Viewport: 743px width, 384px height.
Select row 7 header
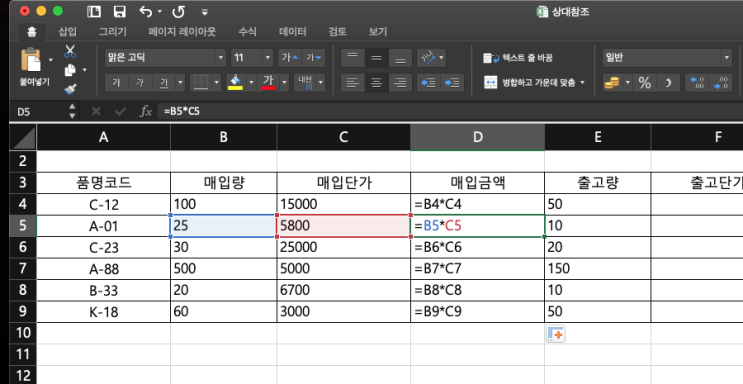click(23, 269)
